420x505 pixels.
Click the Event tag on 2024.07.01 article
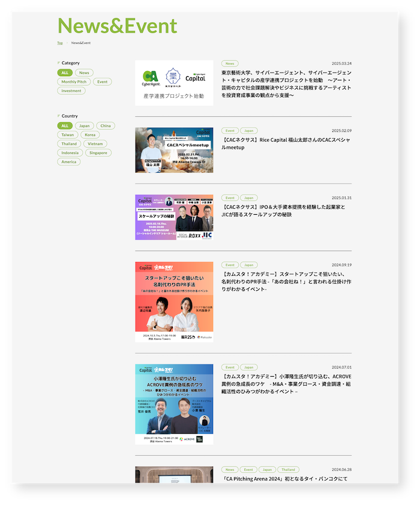coord(230,368)
